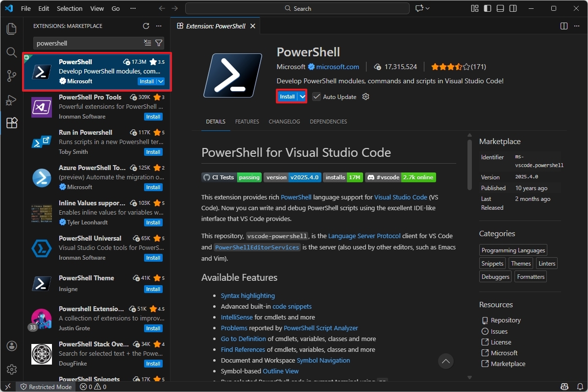The width and height of the screenshot is (588, 392).
Task: Click the Refresh extensions icon
Action: pyautogui.click(x=146, y=26)
